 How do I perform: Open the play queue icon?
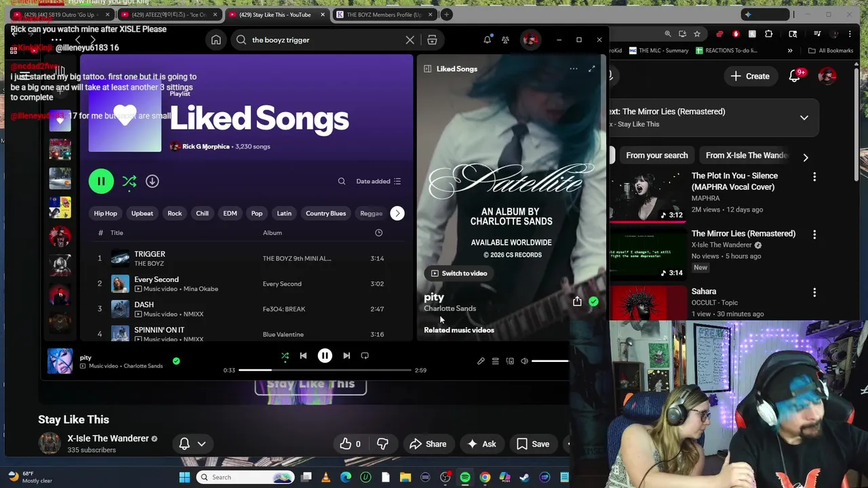[495, 361]
